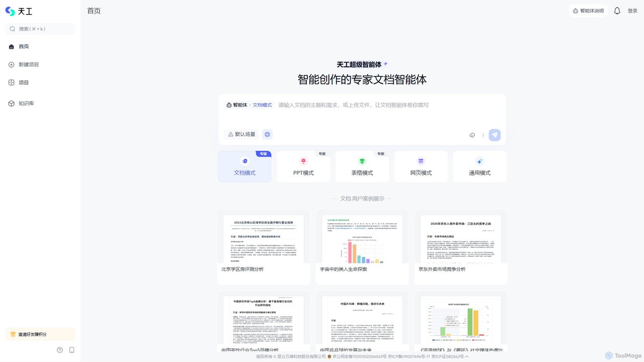644x362 pixels.
Task: Select 文档模式 tab
Action: click(x=245, y=166)
